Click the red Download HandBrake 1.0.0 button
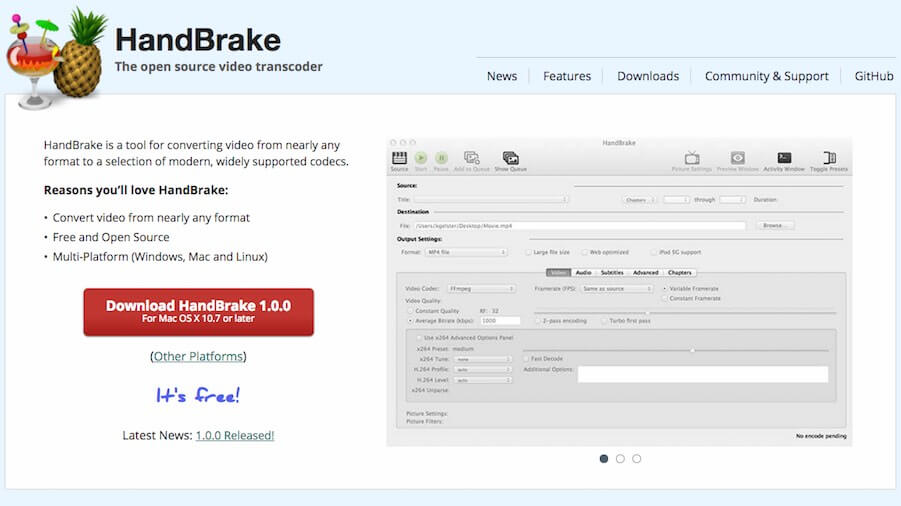Viewport: 901px width, 506px height. [x=198, y=311]
